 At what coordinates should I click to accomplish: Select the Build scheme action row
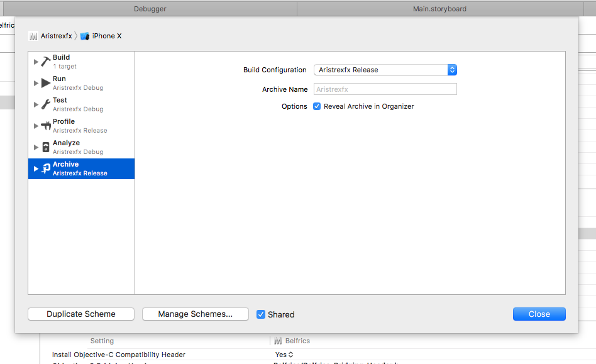[x=81, y=62]
